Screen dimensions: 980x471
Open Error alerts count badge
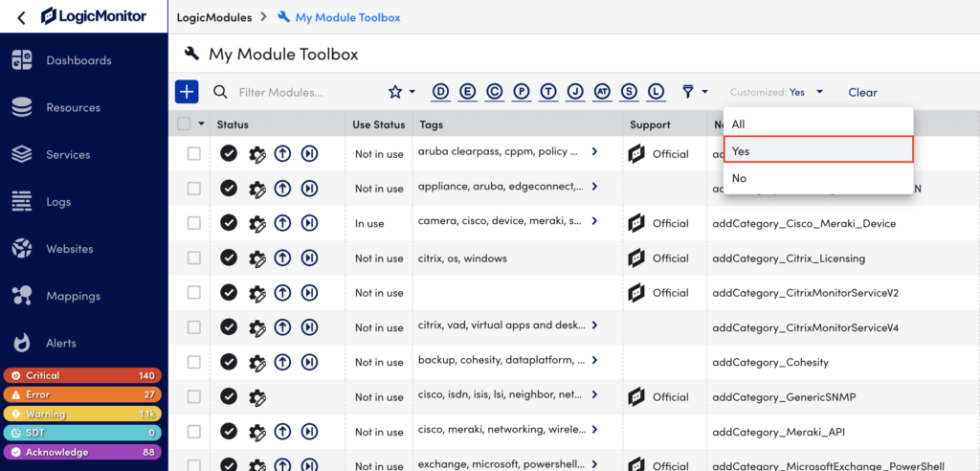pyautogui.click(x=82, y=394)
